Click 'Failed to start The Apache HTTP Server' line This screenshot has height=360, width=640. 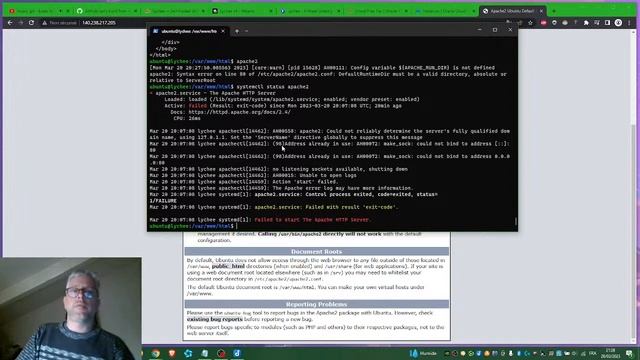(x=312, y=220)
